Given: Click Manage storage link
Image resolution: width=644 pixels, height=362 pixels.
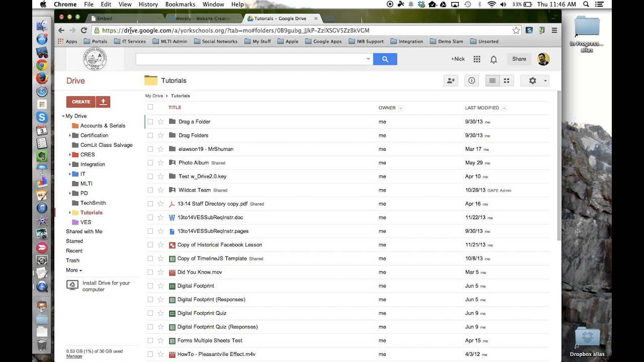Looking at the screenshot, I should (74, 356).
